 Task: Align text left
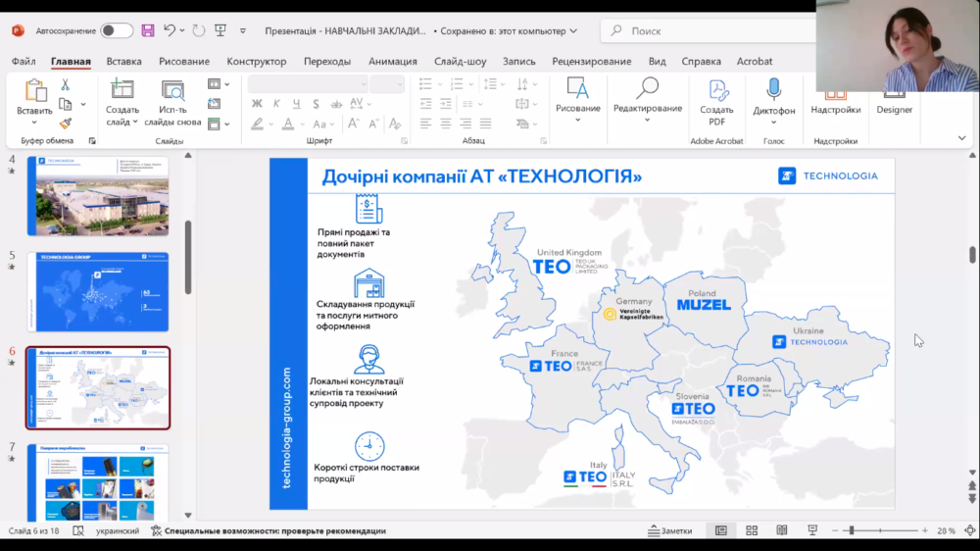425,124
